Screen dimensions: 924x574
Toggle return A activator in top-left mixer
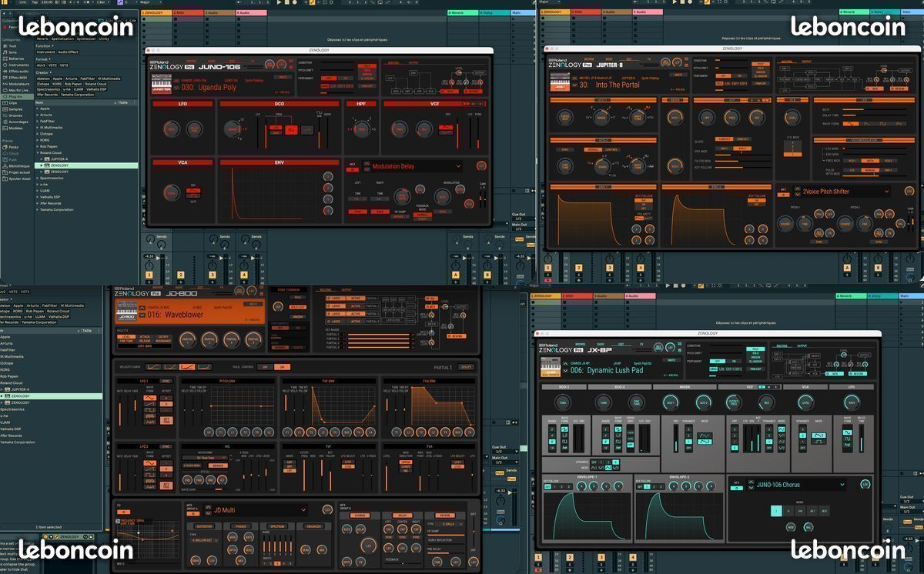456,275
